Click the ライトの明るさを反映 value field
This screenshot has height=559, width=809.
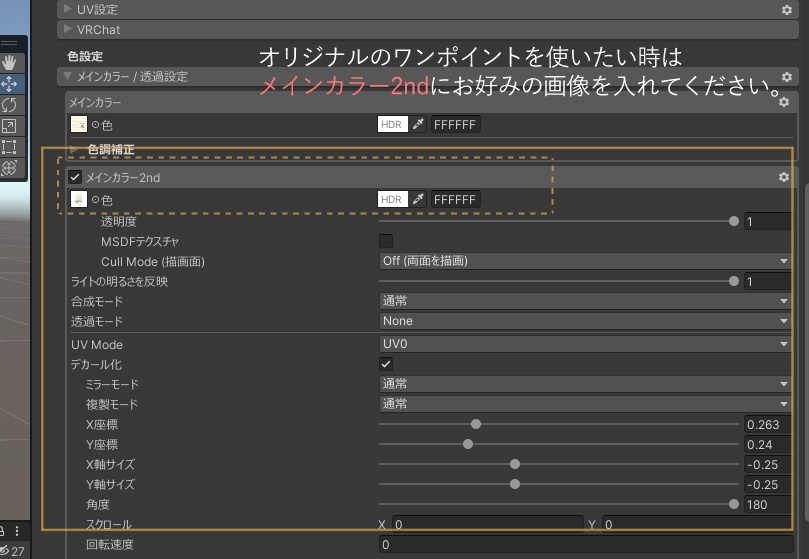(767, 281)
